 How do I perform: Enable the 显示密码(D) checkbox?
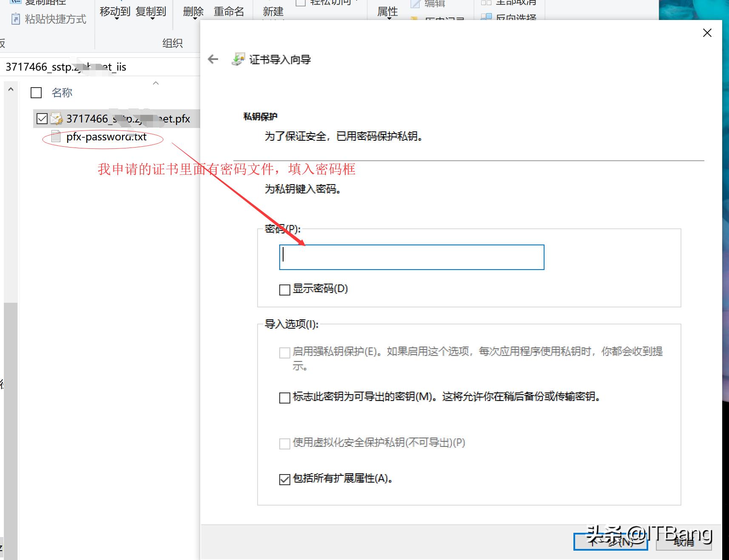tap(284, 290)
